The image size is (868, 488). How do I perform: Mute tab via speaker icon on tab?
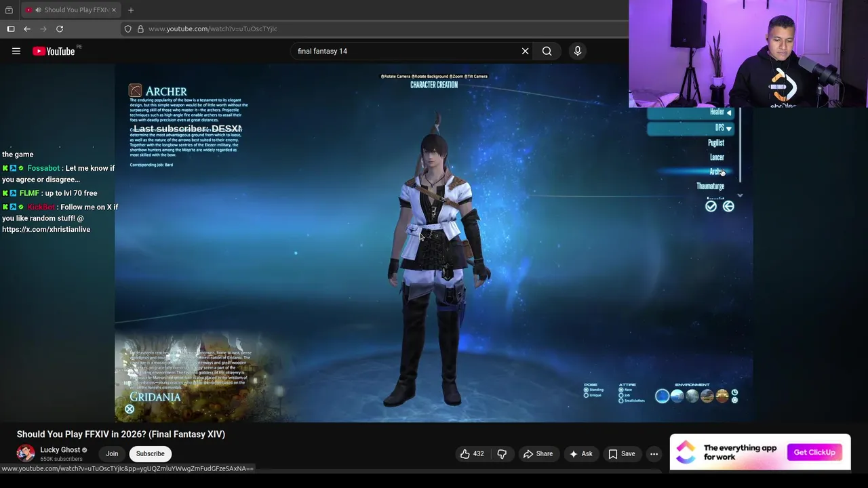[38, 9]
